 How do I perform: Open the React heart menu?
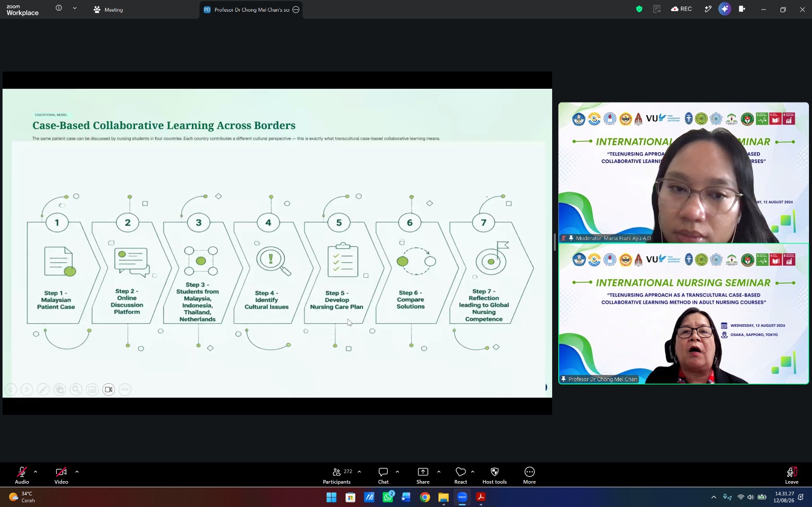coord(460,475)
